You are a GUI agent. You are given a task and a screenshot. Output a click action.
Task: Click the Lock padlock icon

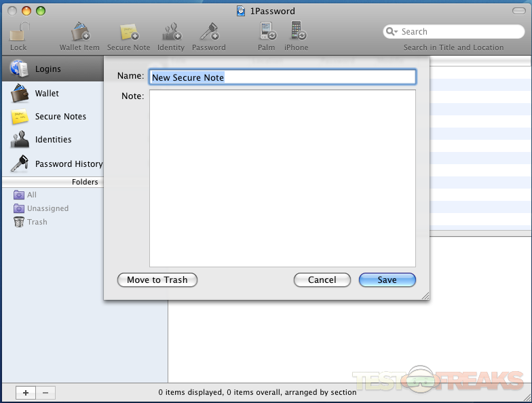(18, 32)
